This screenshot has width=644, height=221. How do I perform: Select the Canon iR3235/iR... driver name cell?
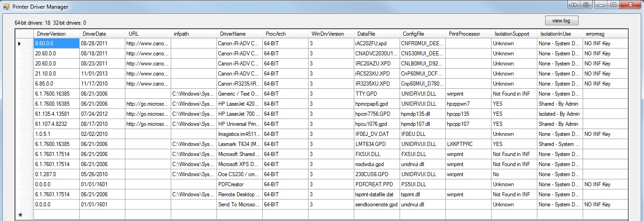(x=239, y=84)
